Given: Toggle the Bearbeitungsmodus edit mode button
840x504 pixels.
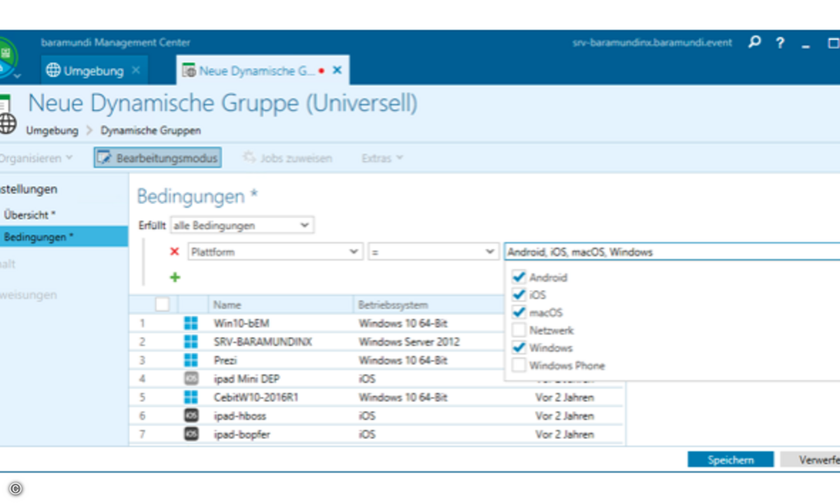Looking at the screenshot, I should pos(157,158).
